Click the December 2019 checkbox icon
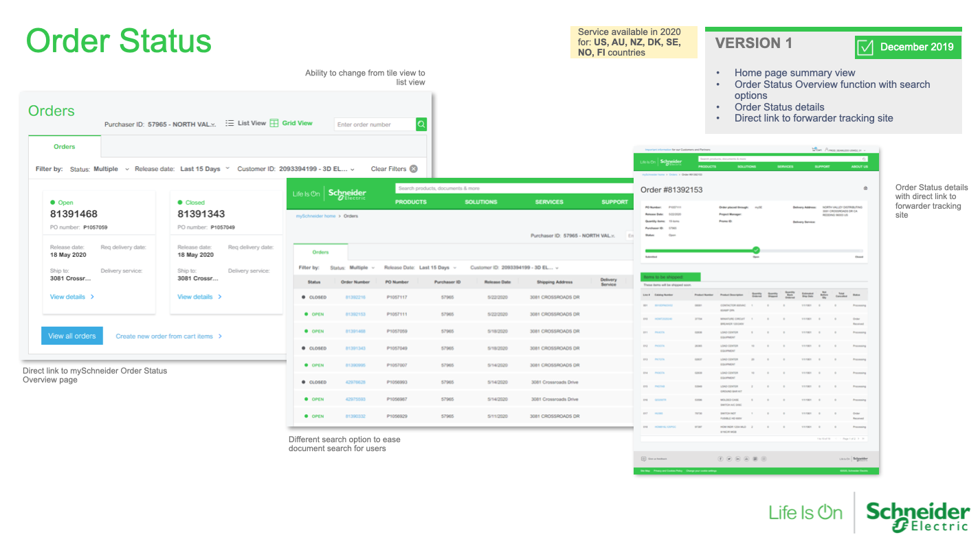This screenshot has height=548, width=980. (865, 47)
